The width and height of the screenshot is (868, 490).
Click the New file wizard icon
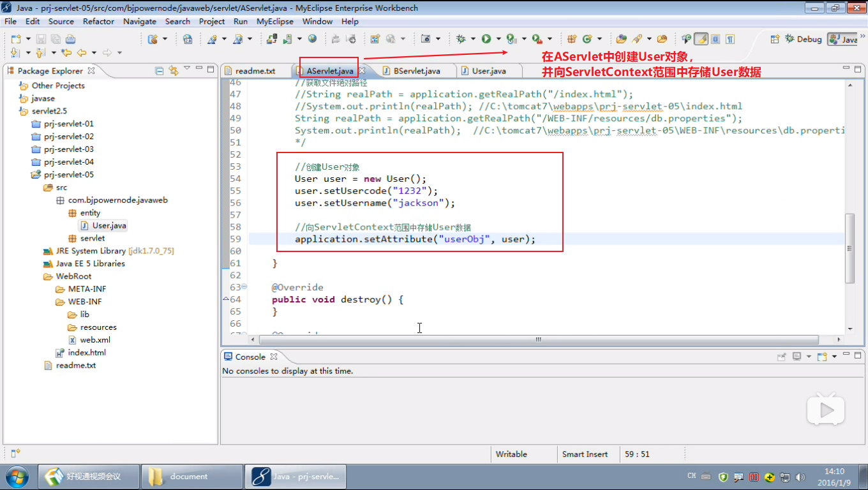[x=16, y=39]
